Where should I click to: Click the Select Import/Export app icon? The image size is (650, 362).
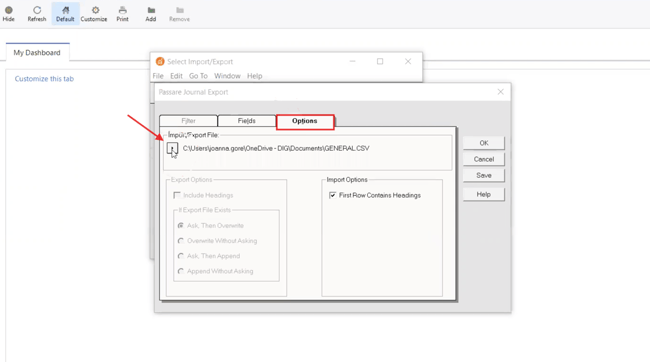click(x=160, y=61)
